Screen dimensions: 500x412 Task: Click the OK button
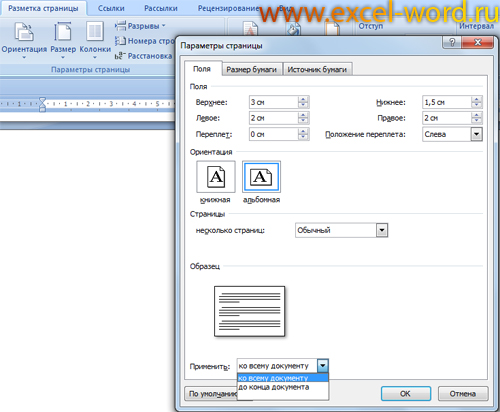pos(406,394)
